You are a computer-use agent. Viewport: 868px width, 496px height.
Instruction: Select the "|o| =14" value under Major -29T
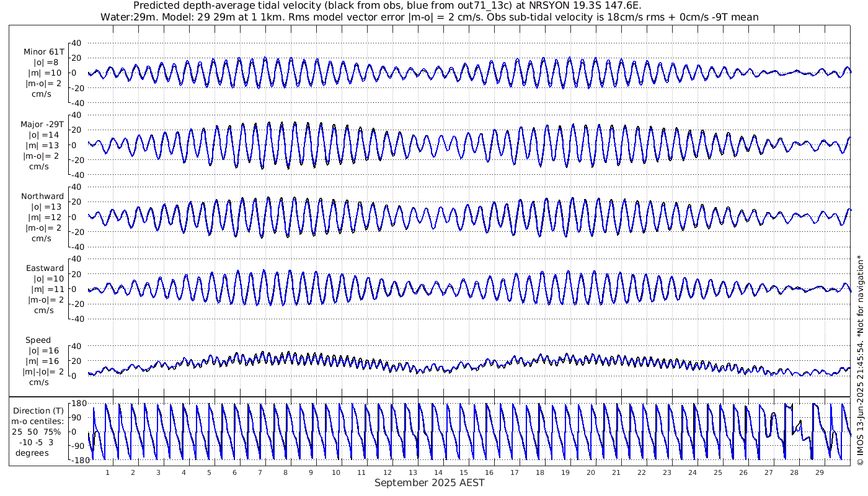tap(44, 135)
